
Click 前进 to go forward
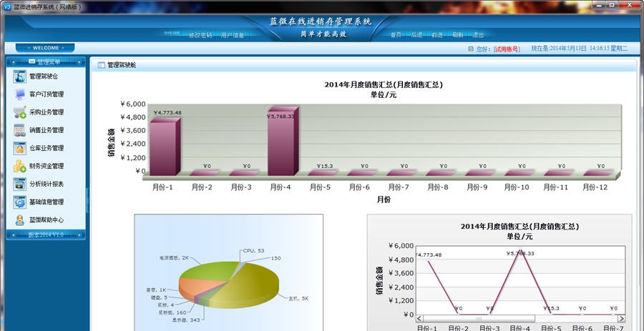437,35
